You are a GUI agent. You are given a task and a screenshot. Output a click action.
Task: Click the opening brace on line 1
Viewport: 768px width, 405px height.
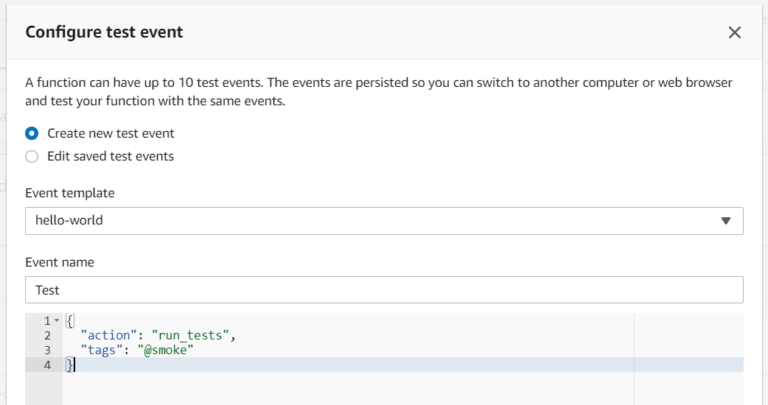point(70,321)
